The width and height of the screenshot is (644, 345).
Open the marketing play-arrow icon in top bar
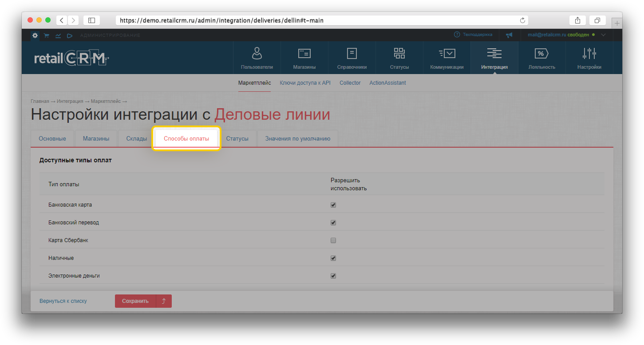pyautogui.click(x=70, y=35)
